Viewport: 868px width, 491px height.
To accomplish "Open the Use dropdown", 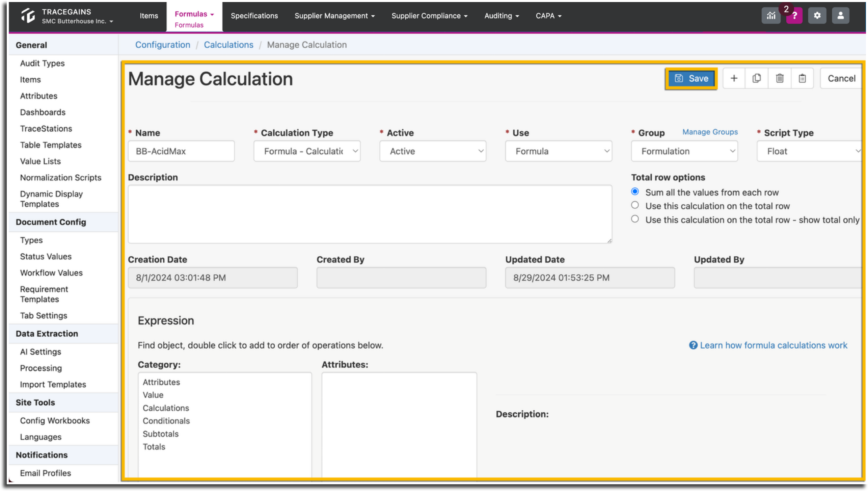I will coord(558,151).
